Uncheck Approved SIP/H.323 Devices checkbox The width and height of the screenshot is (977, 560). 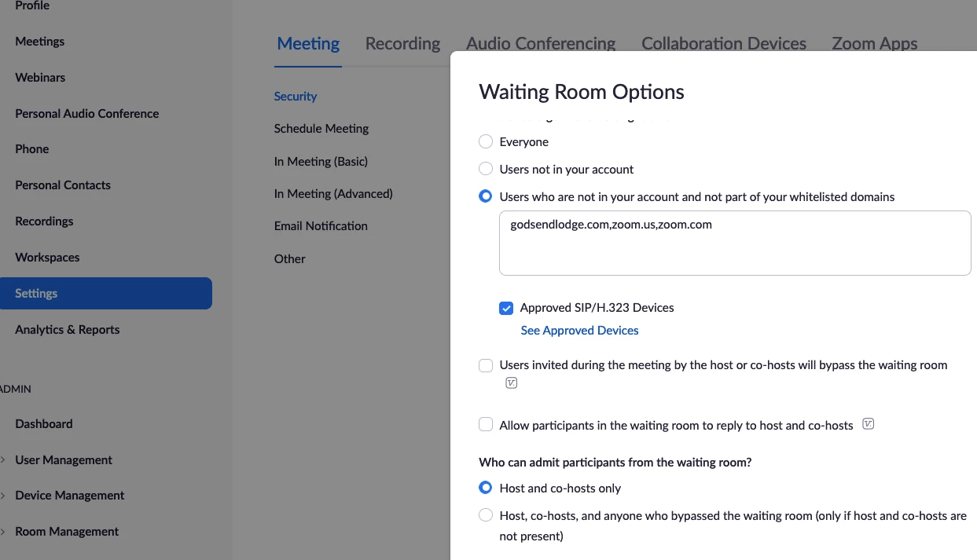tap(506, 308)
